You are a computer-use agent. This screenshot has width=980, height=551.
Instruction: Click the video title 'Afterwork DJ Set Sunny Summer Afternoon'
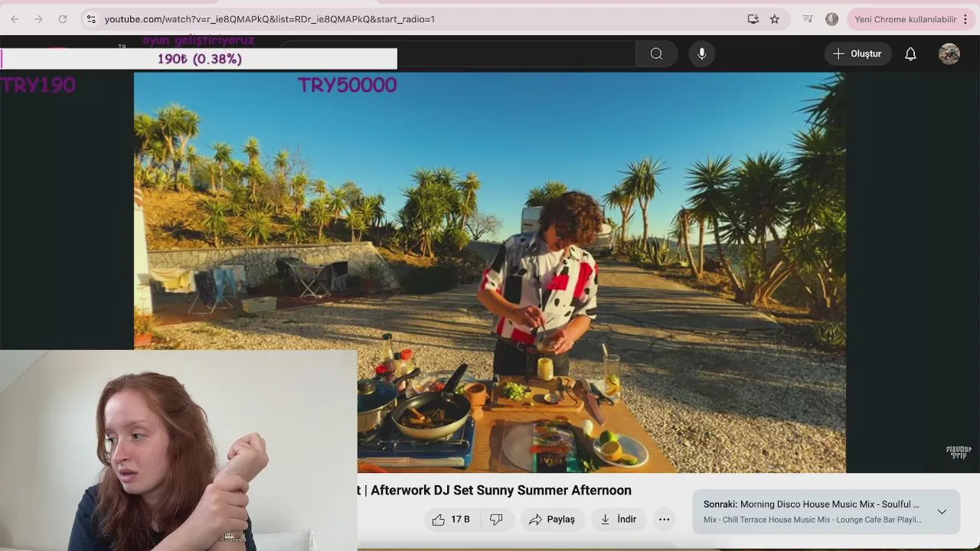click(501, 491)
